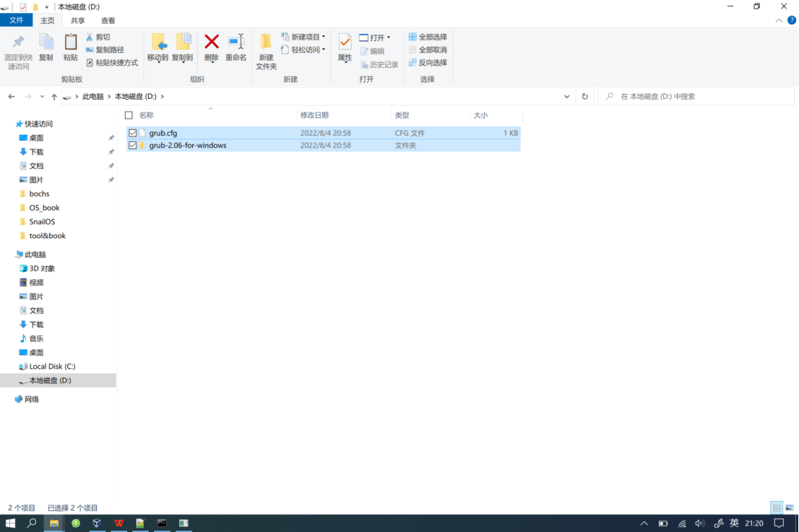Create a new folder with 新建文件夹
The width and height of the screenshot is (799, 532).
point(266,51)
